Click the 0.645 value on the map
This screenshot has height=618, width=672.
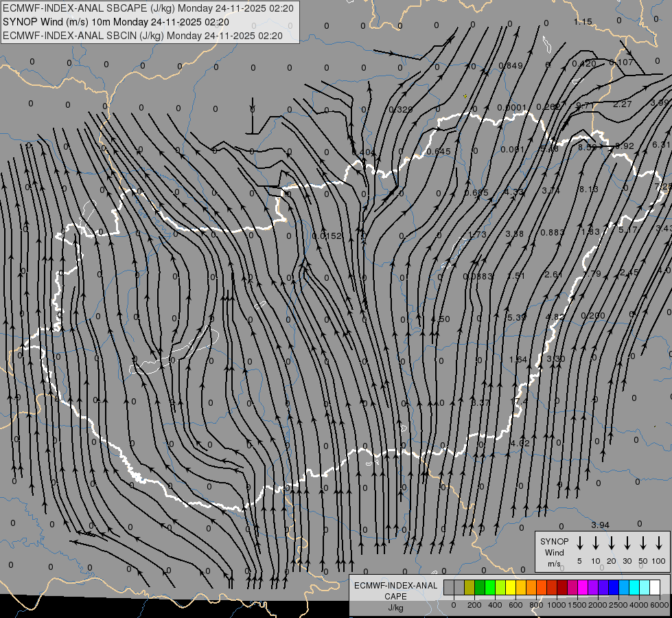click(439, 151)
